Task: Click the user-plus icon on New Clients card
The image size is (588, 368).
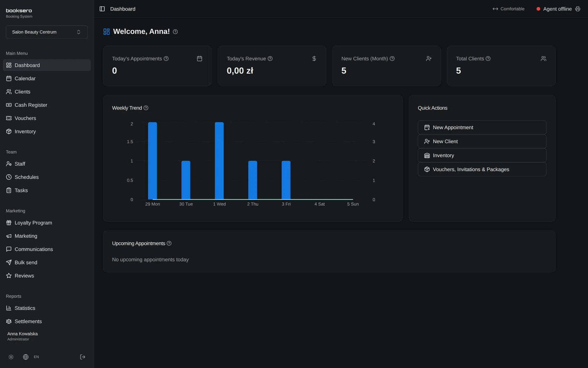Action: tap(429, 59)
